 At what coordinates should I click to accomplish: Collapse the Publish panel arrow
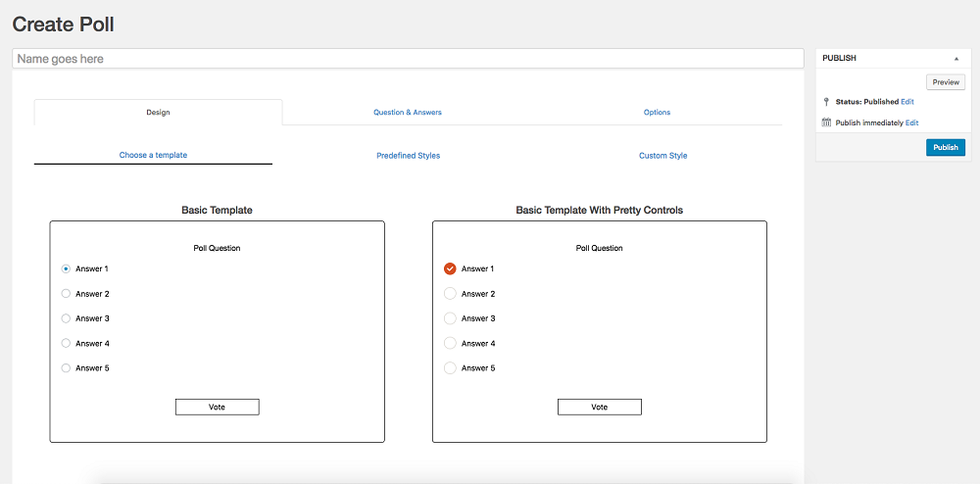click(956, 58)
